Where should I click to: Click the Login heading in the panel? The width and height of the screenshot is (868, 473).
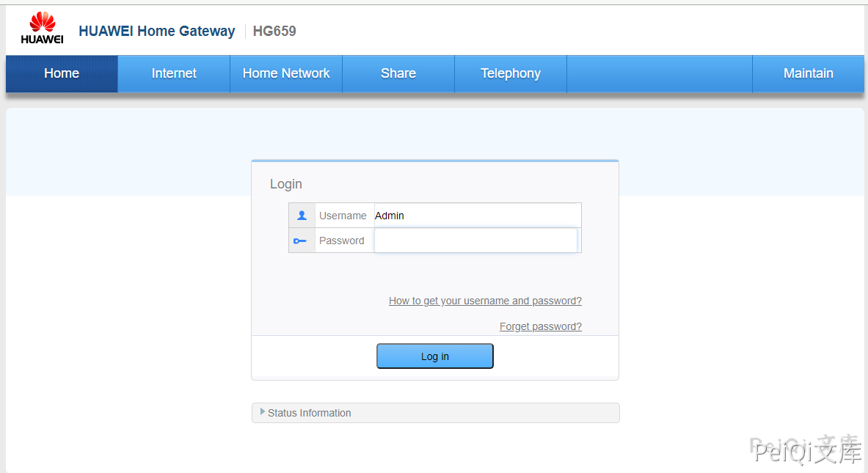point(285,184)
